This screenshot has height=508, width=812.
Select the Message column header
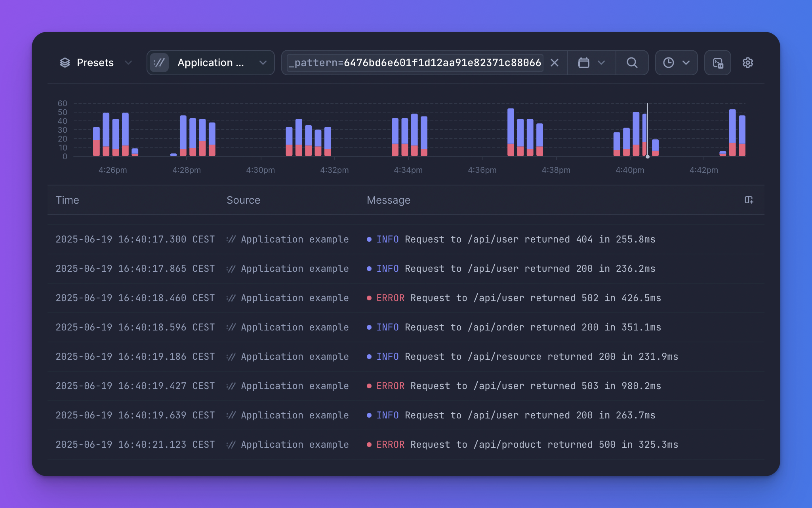388,200
